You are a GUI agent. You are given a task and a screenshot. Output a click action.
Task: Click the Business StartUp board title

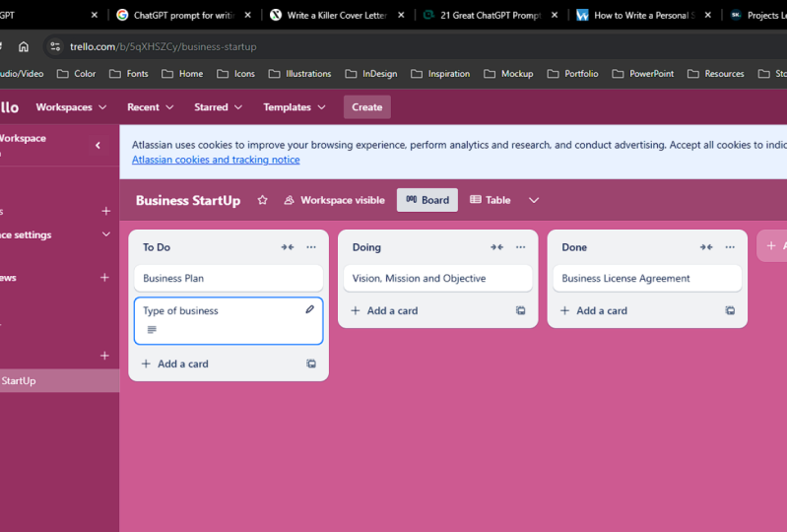point(188,200)
